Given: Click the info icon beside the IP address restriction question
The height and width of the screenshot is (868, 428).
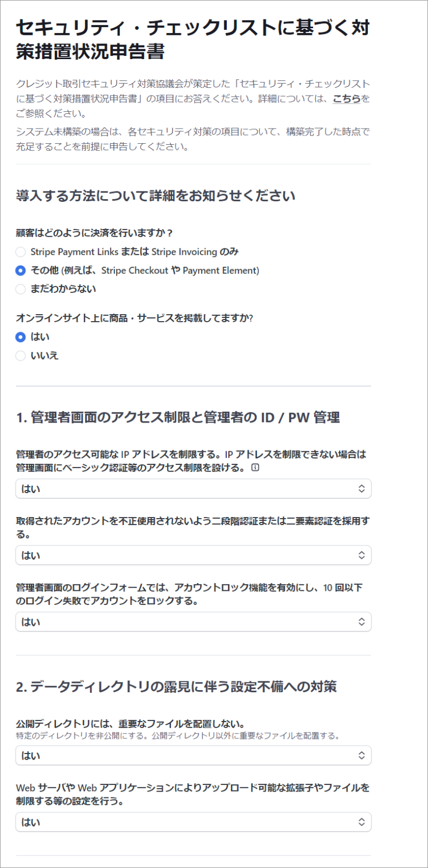Looking at the screenshot, I should (x=255, y=468).
